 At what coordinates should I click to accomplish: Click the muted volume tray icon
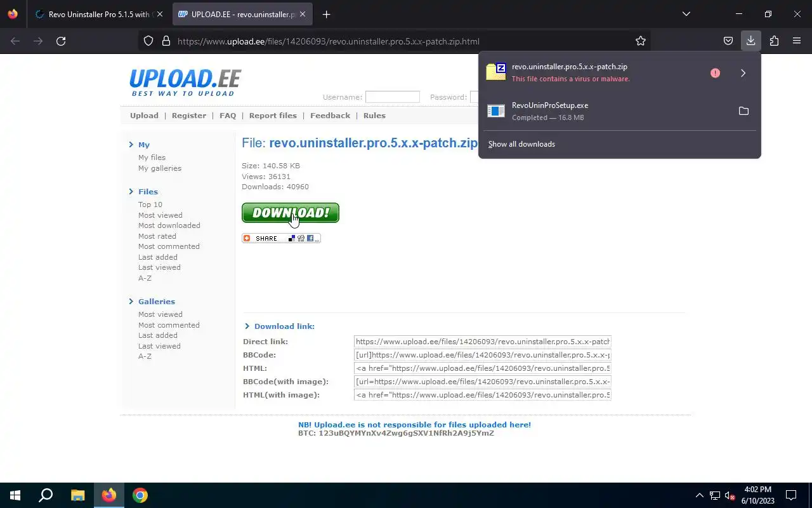click(x=730, y=495)
